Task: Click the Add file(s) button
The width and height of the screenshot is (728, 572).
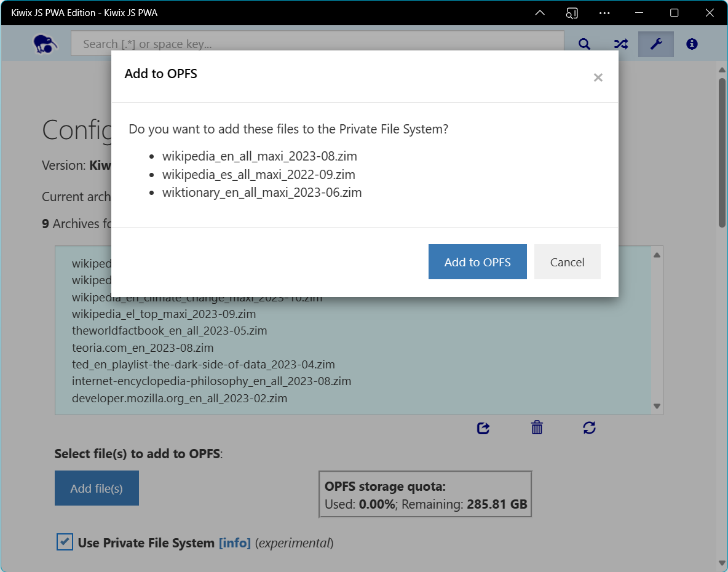Action: 97,488
